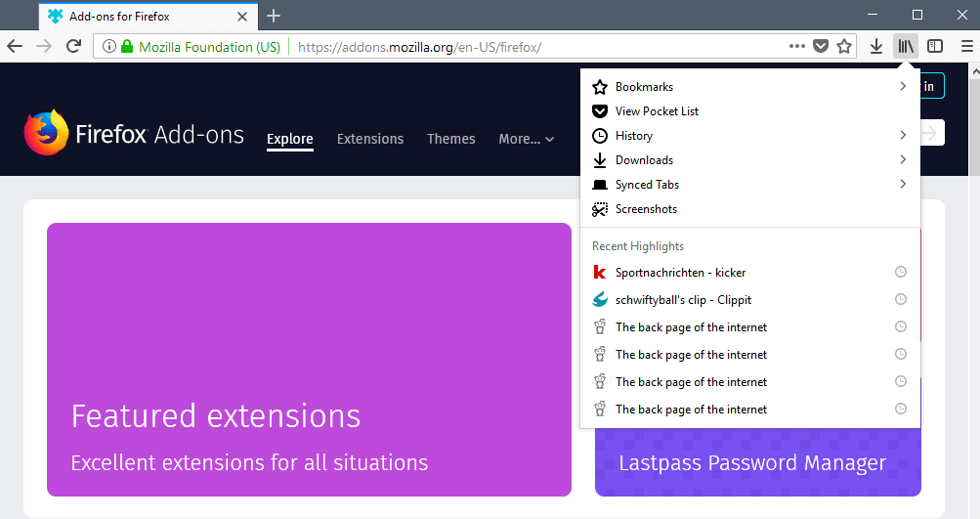Click Mozilla Foundation (US) identity label
The image size is (980, 519).
(x=209, y=47)
